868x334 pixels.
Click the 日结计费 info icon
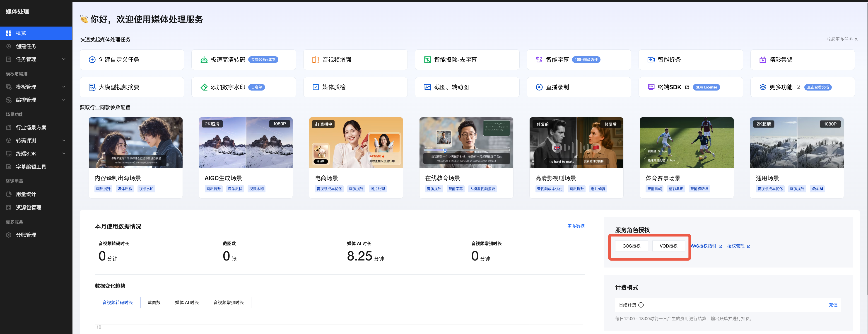(641, 305)
